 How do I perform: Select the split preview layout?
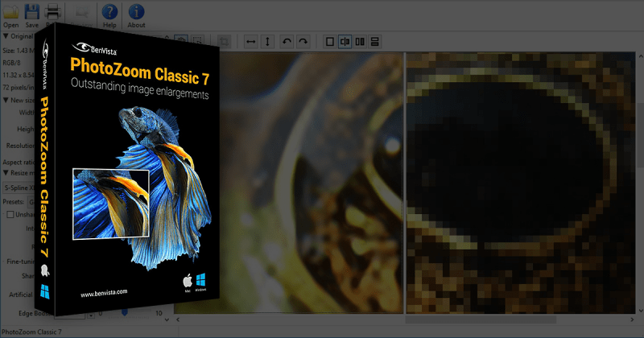tap(345, 41)
